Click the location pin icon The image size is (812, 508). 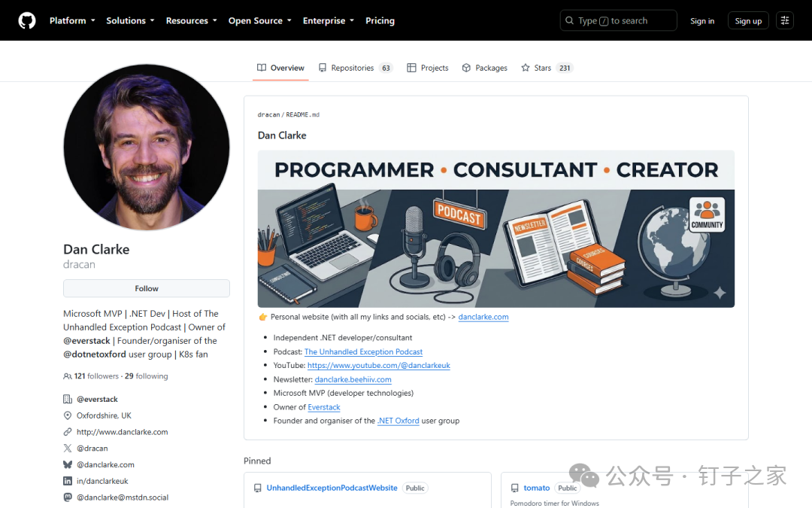(x=68, y=415)
